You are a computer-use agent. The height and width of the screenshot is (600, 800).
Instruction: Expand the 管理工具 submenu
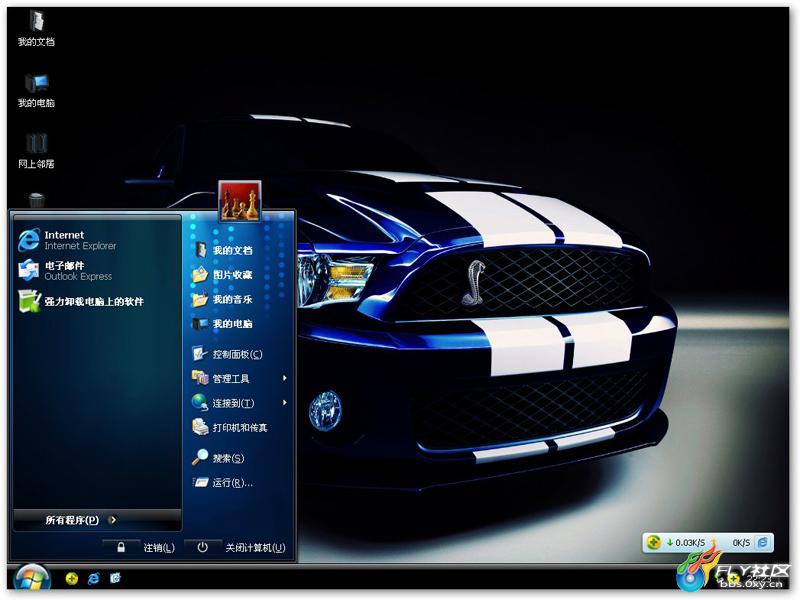click(x=239, y=379)
